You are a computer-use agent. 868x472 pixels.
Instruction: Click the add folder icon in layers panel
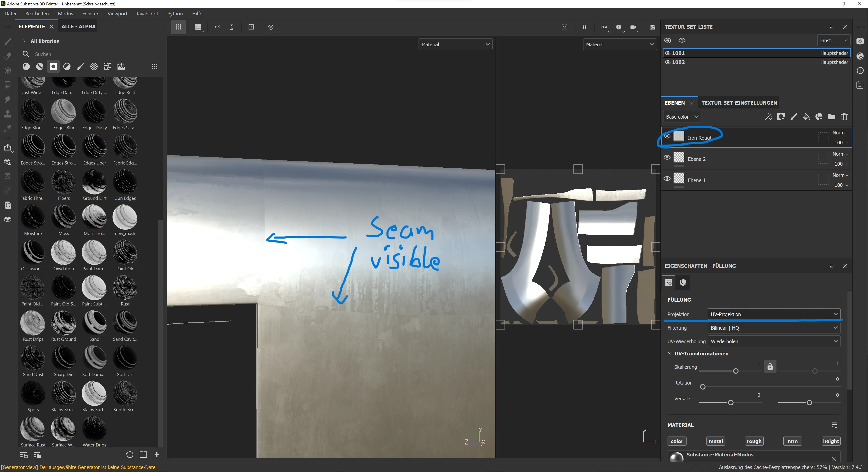point(831,117)
